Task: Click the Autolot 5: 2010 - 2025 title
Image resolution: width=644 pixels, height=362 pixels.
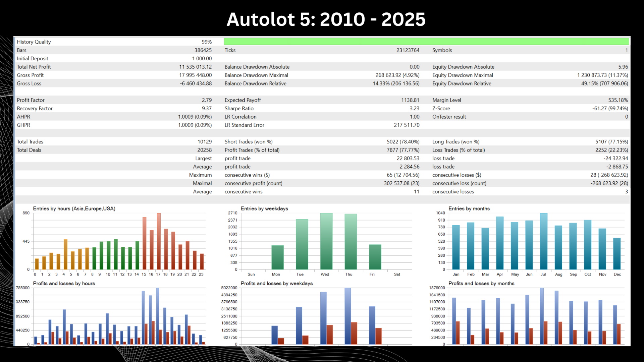Action: [x=326, y=19]
